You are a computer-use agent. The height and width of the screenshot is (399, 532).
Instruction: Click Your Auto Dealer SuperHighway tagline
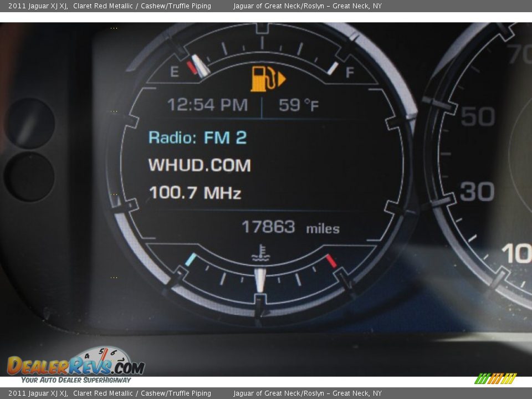(76, 380)
